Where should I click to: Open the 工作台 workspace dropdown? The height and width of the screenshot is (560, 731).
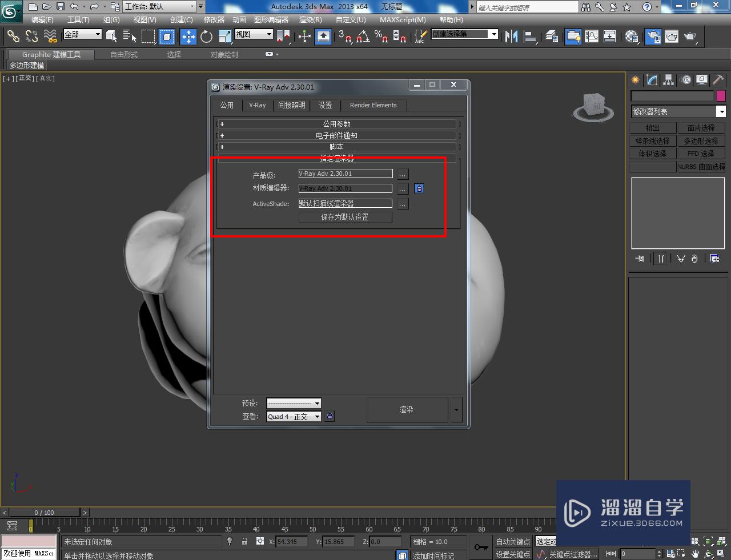pos(159,7)
